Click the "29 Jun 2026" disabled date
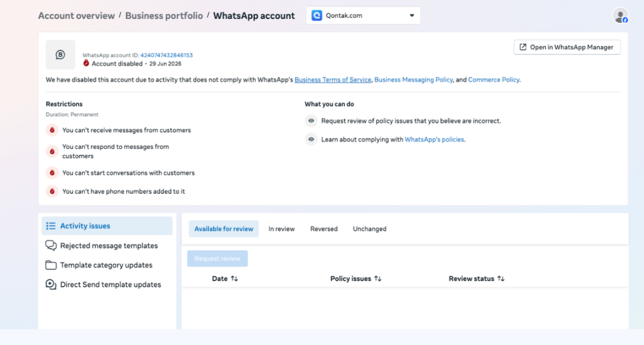Screen dimensions: 644x345 click(x=165, y=64)
